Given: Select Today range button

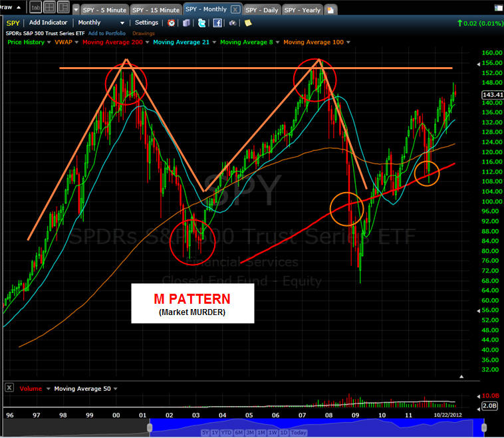Looking at the screenshot, I should 299,433.
